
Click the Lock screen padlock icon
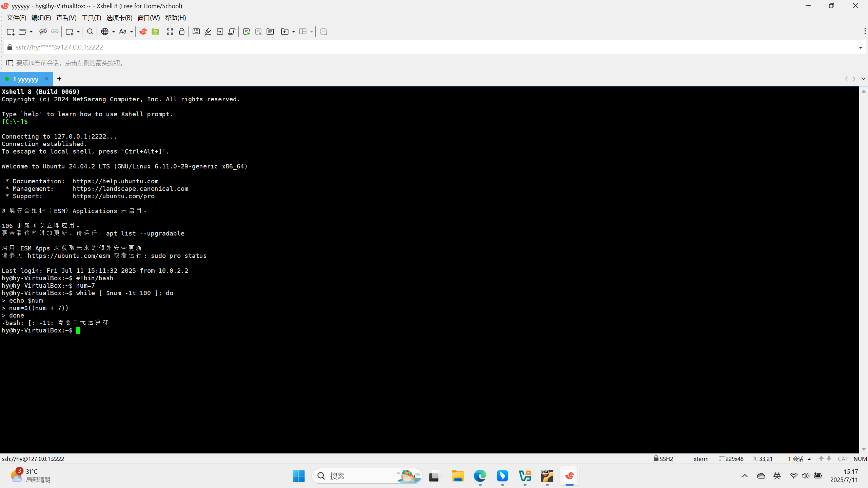(182, 32)
